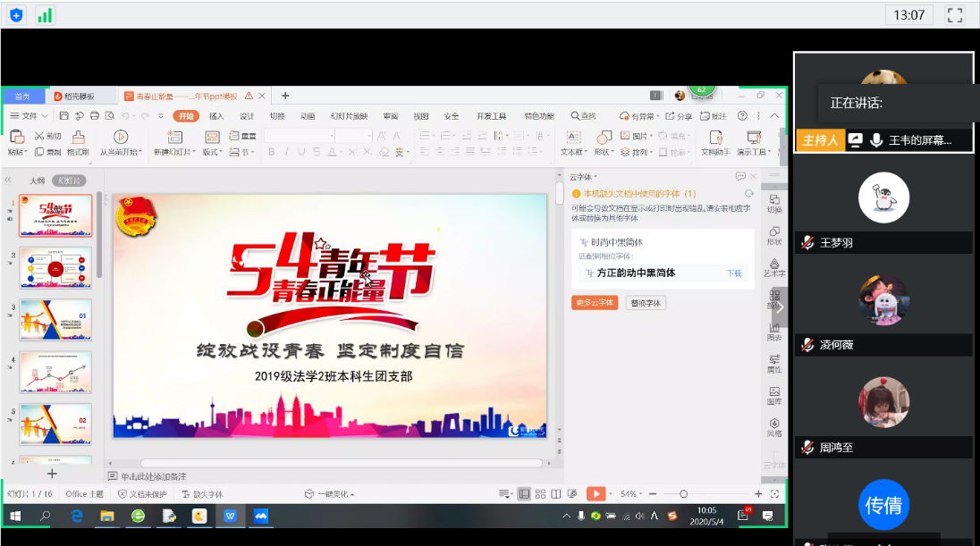Screen dimensions: 980x546
Task: Open the 幻灯片放映 ribbon tab
Action: (x=348, y=116)
